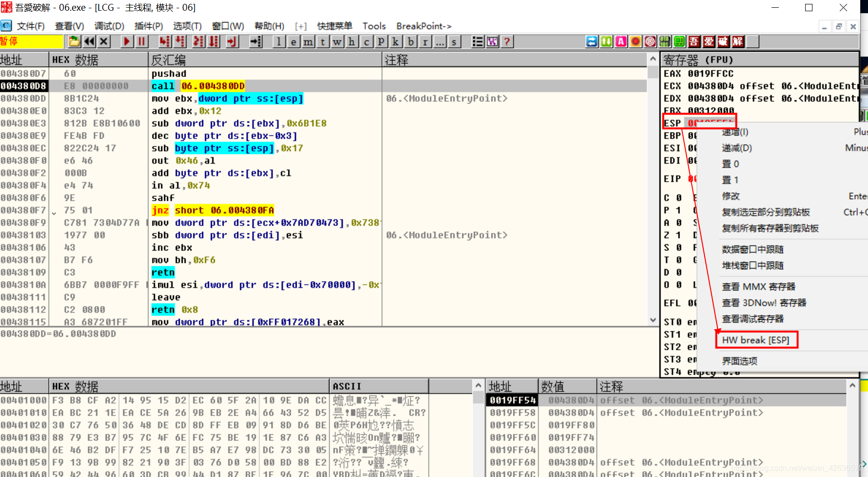Open the Tools menu

click(x=374, y=26)
